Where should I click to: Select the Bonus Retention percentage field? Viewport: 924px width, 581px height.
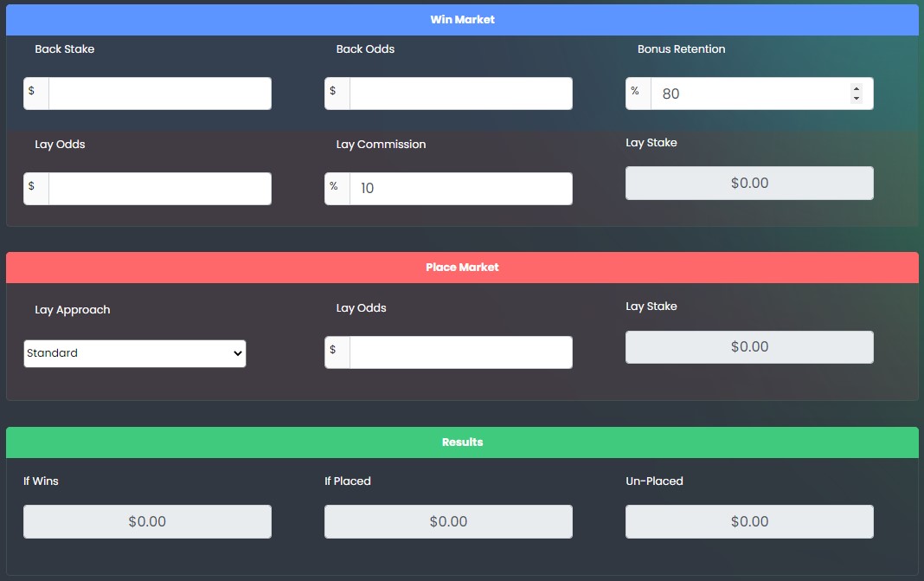click(x=762, y=94)
